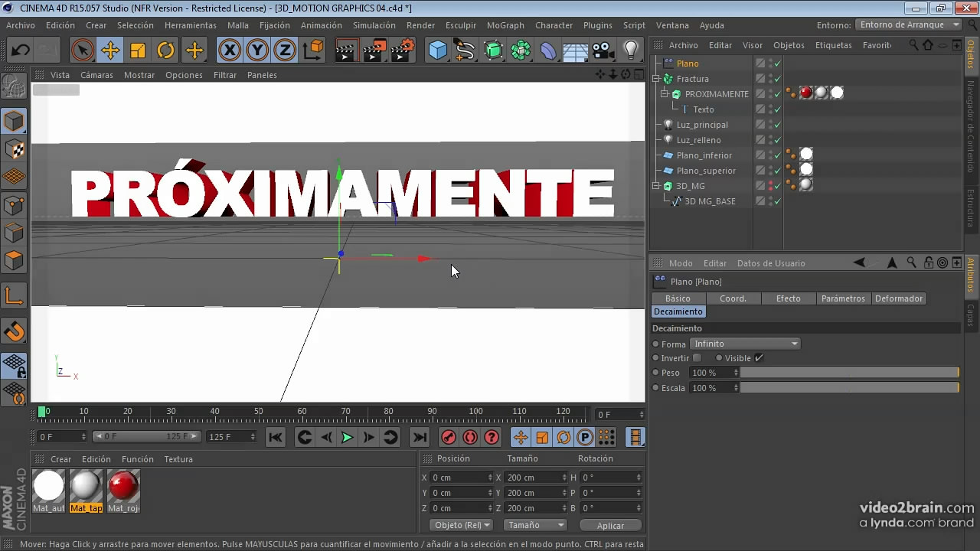Image resolution: width=980 pixels, height=551 pixels.
Task: Add a Camera object
Action: point(603,51)
